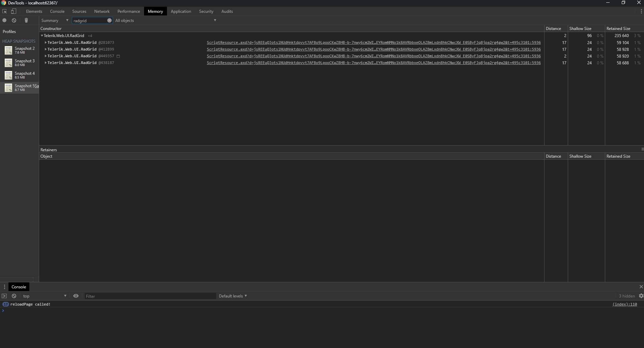Select the Console drawer tab
This screenshot has width=644, height=348.
[x=19, y=287]
